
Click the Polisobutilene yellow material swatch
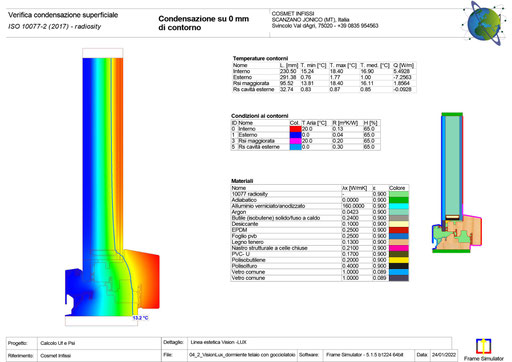click(399, 260)
